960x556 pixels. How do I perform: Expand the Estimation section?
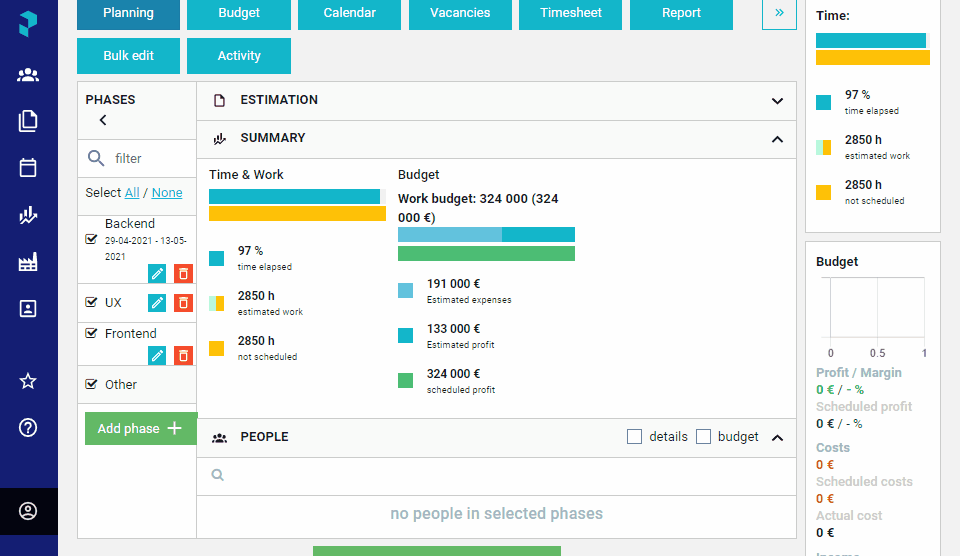pos(777,100)
